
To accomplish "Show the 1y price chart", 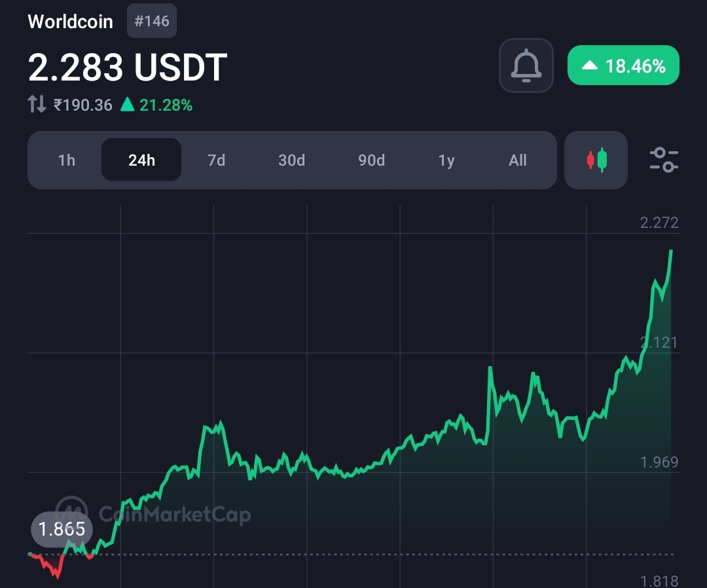I will (446, 160).
